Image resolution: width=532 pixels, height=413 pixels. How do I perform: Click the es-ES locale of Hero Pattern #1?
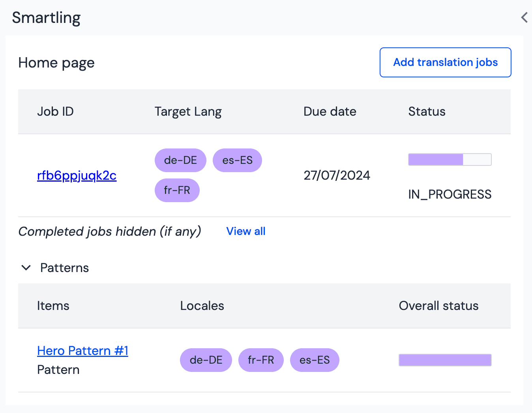point(315,360)
